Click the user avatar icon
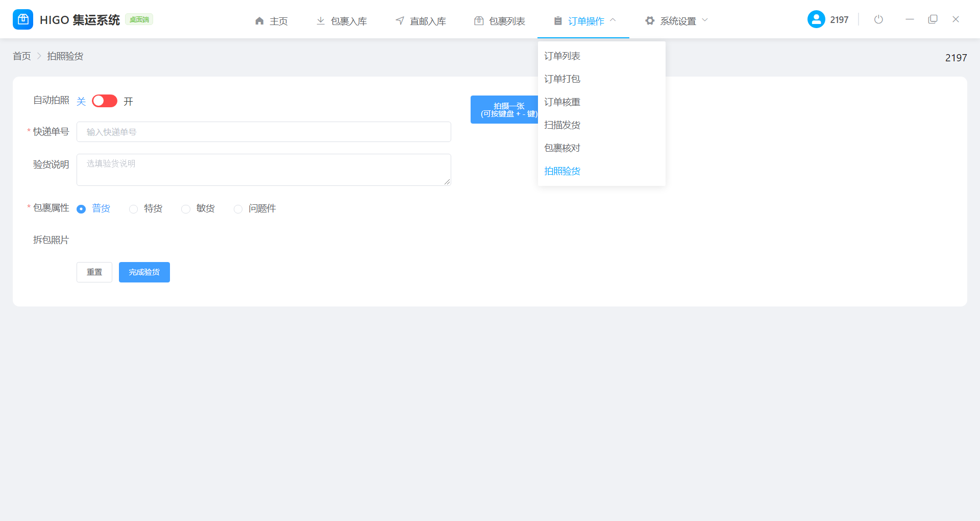 coord(816,19)
